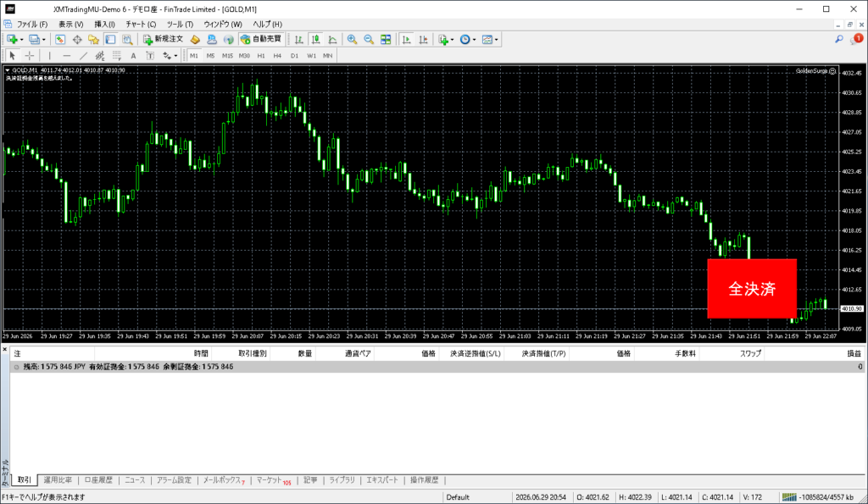The image size is (868, 504).
Task: Open a new chart window icon
Action: click(x=12, y=39)
